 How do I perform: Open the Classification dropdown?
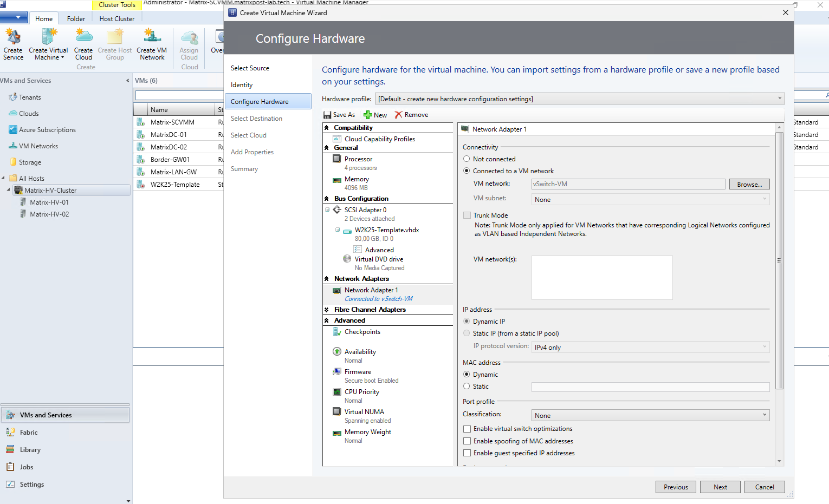pos(651,416)
